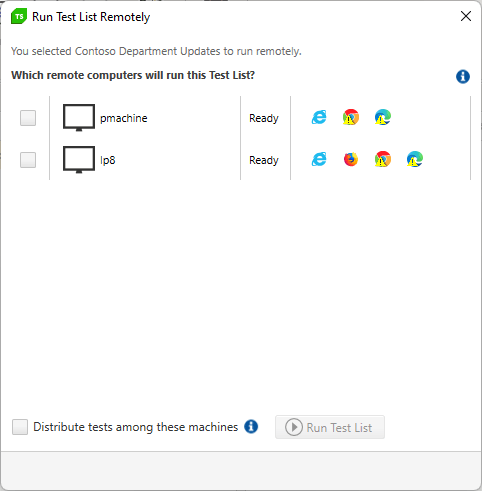
Task: Click Internet Explorer icon for pmachine
Action: (319, 117)
